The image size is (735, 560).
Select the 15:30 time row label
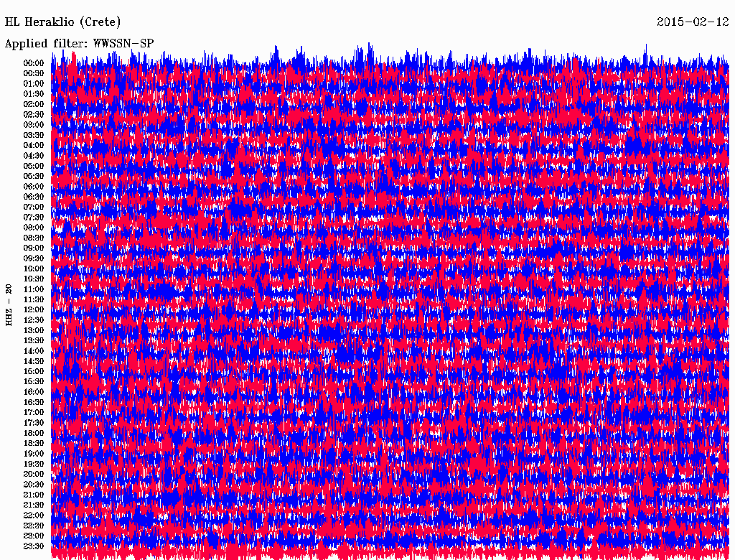(34, 382)
